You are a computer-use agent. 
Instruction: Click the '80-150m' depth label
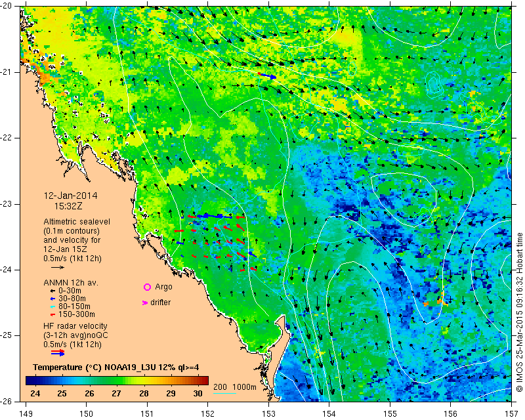click(74, 306)
